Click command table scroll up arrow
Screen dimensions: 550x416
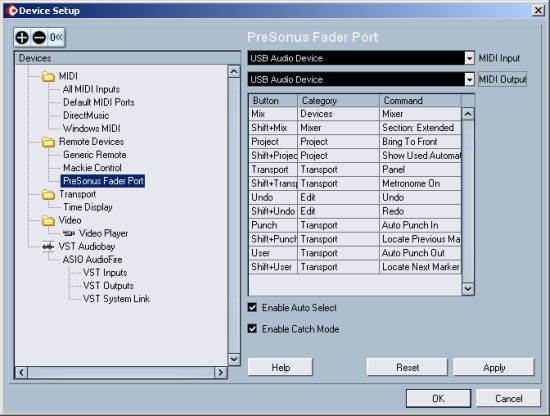tap(468, 114)
